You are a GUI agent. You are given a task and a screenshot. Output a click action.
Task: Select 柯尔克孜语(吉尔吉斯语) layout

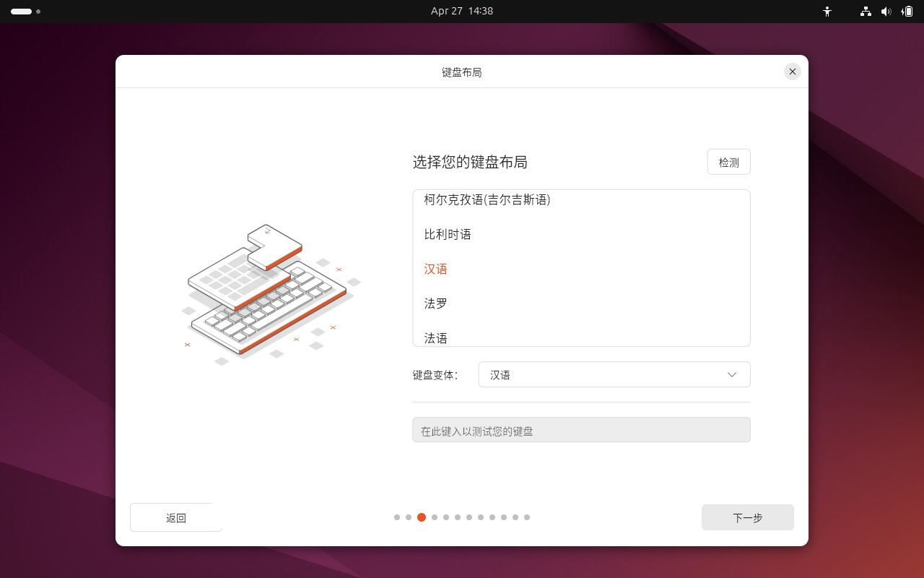coord(487,200)
